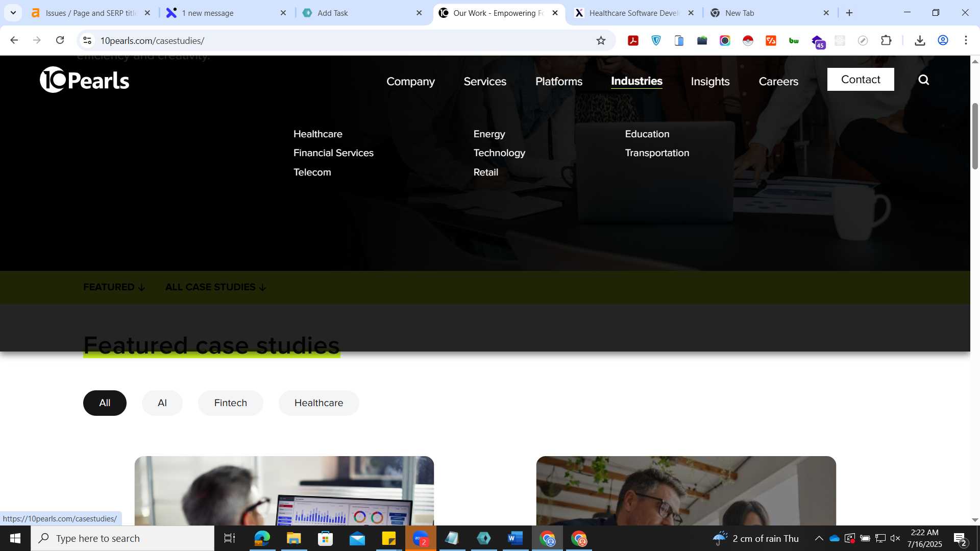
Task: Open the Platforms menu
Action: [x=559, y=81]
